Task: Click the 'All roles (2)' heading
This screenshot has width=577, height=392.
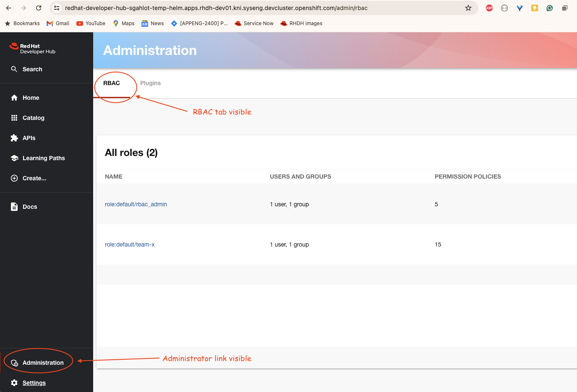Action: [131, 153]
